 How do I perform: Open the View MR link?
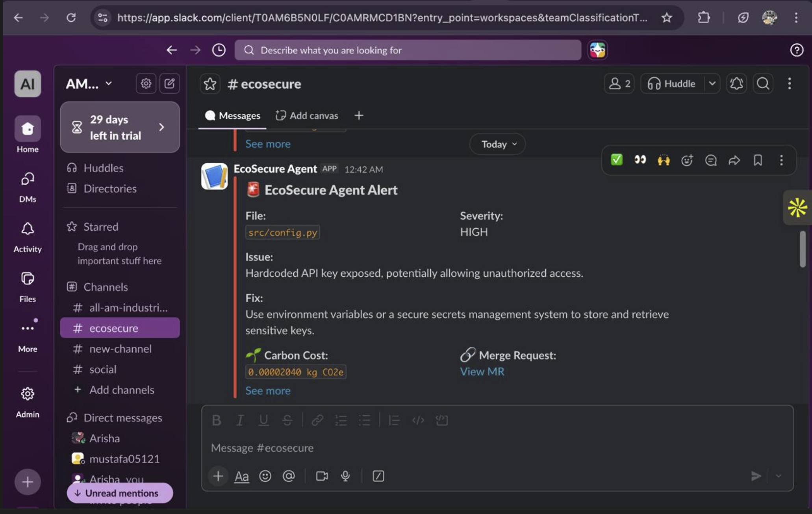point(482,372)
